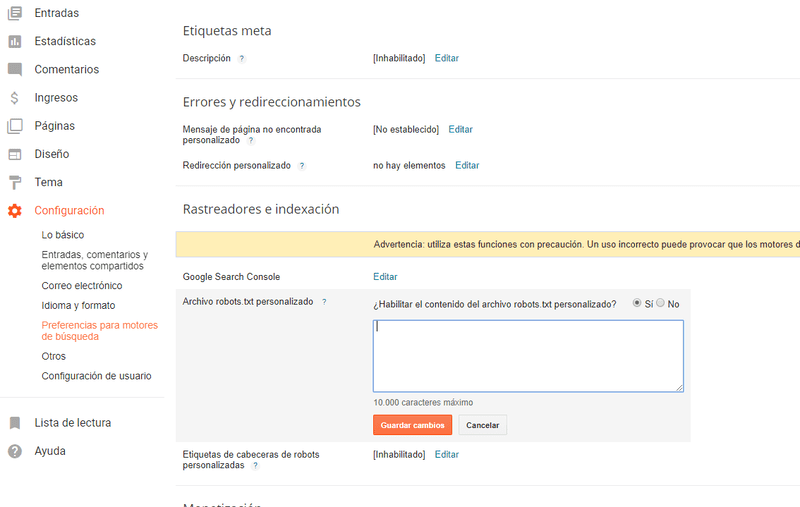Image resolution: width=800 pixels, height=507 pixels.
Task: Click Editar link next to Google Search Console
Action: coord(385,277)
